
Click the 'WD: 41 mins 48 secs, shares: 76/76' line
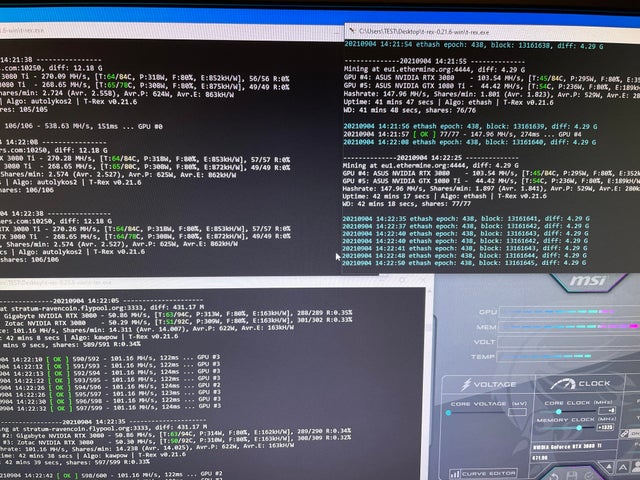[x=410, y=110]
